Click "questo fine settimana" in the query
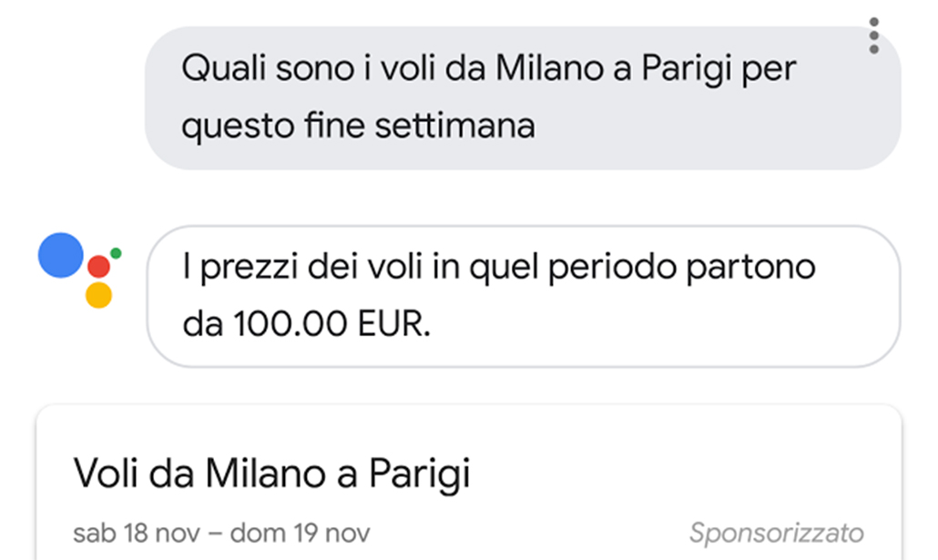 click(x=358, y=125)
